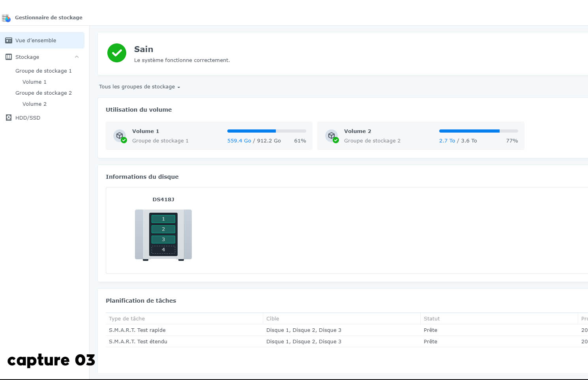This screenshot has width=588, height=380.
Task: Select drive bay 1 on the NAS
Action: pos(163,219)
